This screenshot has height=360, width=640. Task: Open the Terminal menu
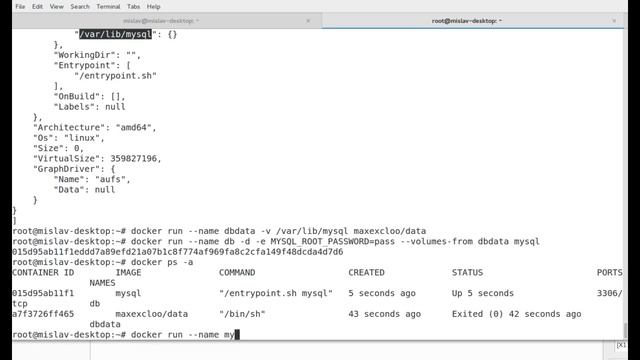click(x=108, y=7)
